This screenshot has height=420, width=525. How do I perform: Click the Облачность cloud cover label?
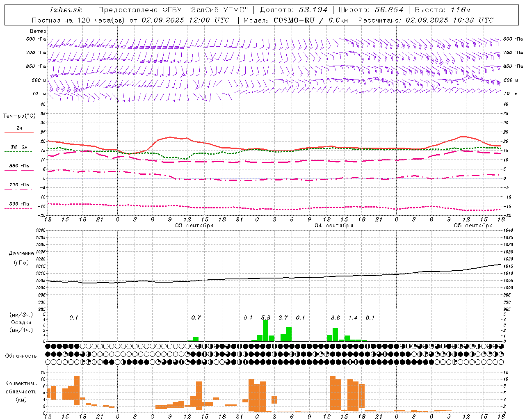(21, 356)
